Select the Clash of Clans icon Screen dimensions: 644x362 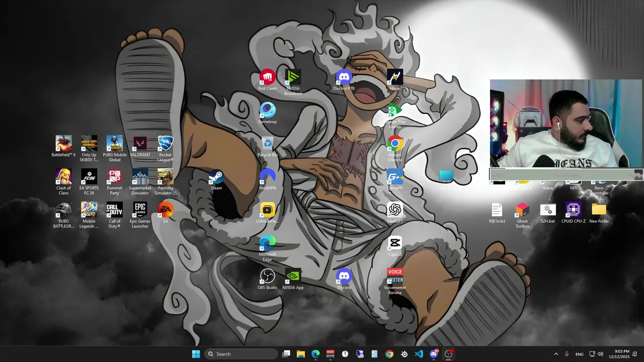click(63, 182)
